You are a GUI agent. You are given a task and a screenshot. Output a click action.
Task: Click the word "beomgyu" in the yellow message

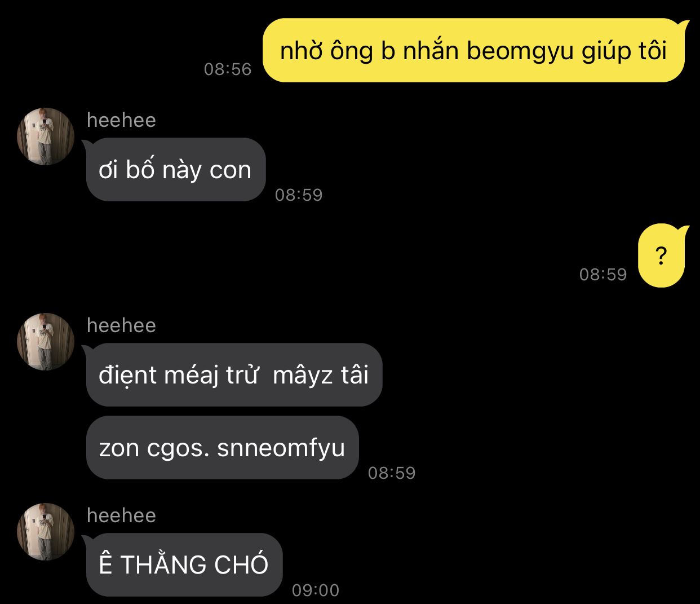(x=520, y=52)
